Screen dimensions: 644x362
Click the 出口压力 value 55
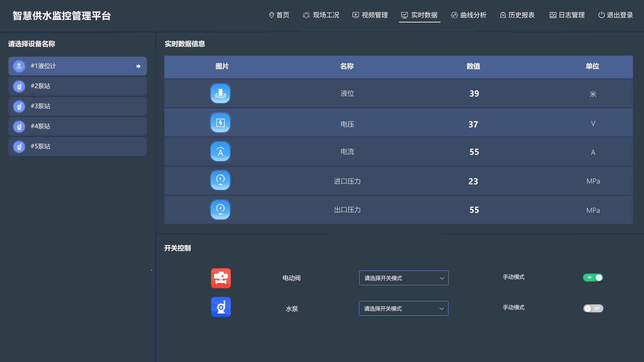(474, 210)
